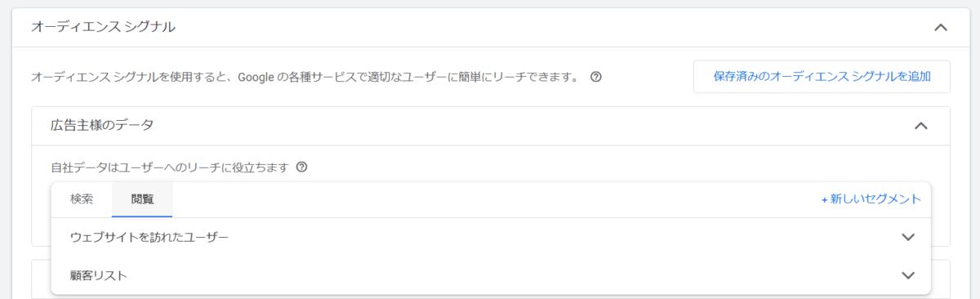Open the 新しいセグメント link
Screen dimensions: 980x299
pyautogui.click(x=871, y=199)
